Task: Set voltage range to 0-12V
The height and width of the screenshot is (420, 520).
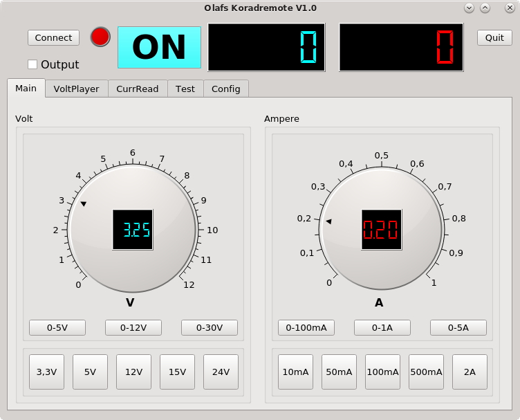Action: (x=133, y=328)
